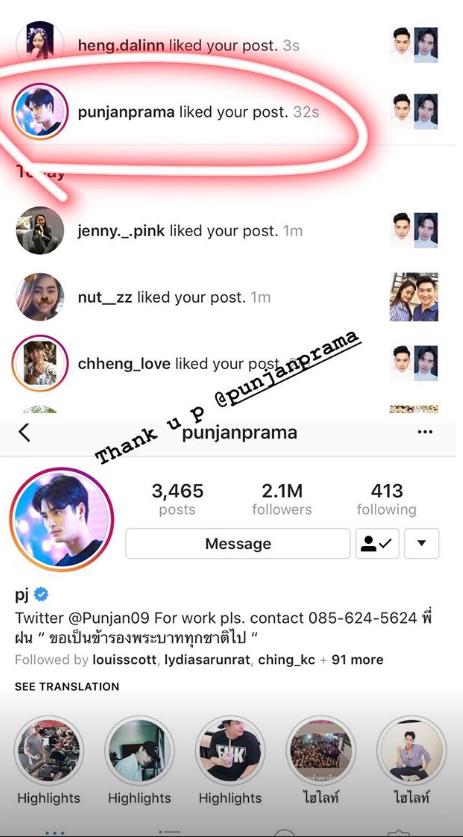The height and width of the screenshot is (837, 463).
Task: Expand bio with SEE TRANSLATION
Action: pyautogui.click(x=67, y=686)
